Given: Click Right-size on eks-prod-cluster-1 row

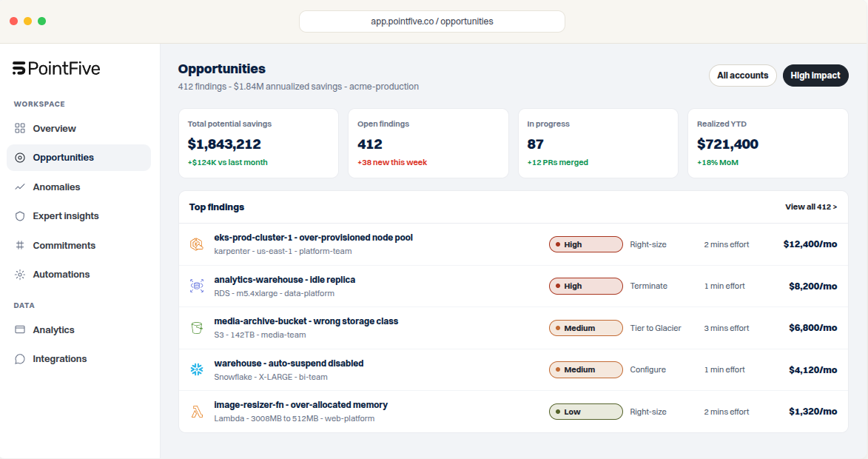Looking at the screenshot, I should tap(648, 244).
